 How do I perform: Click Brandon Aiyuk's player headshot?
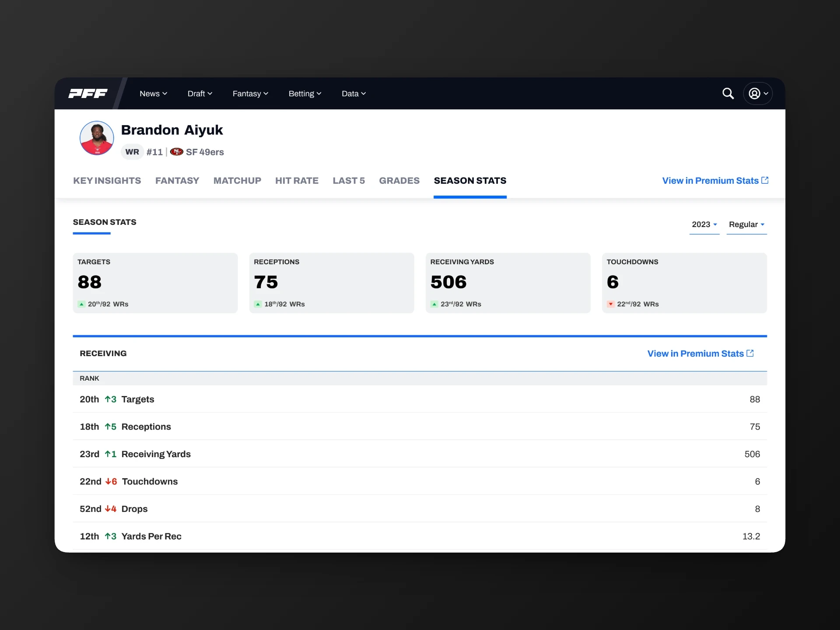[x=97, y=138]
